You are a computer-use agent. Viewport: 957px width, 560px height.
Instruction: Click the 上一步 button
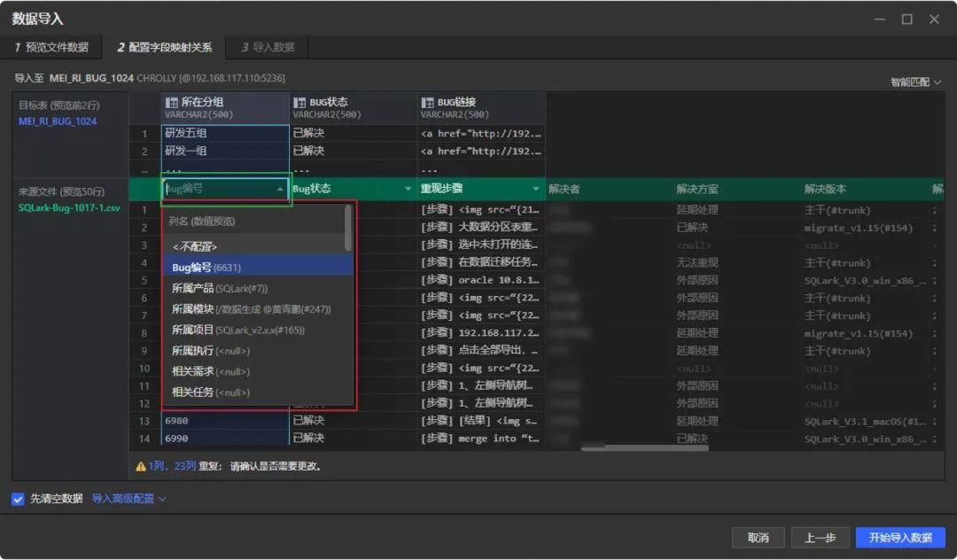point(820,538)
